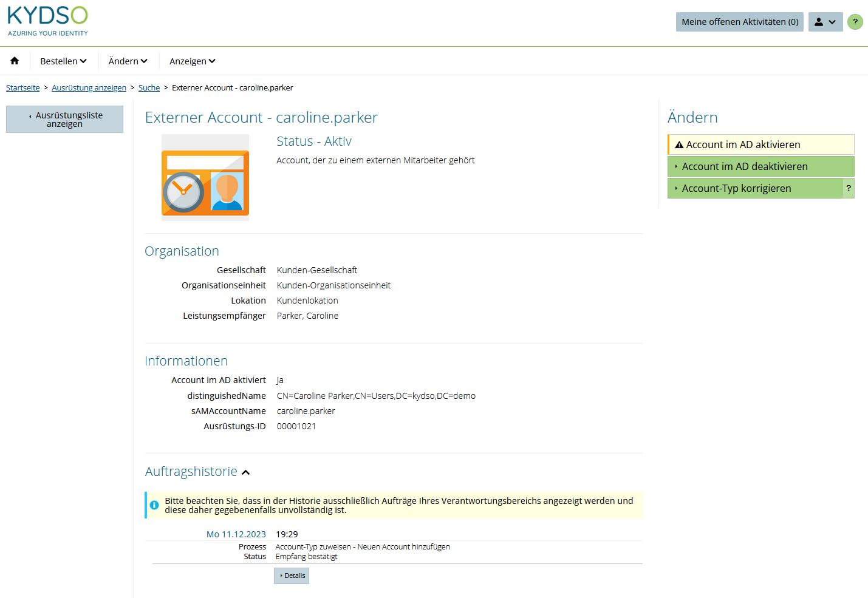Screen dimensions: 868x598
Task: Click the warning triangle on Account im AD aktivieren
Action: pos(678,144)
